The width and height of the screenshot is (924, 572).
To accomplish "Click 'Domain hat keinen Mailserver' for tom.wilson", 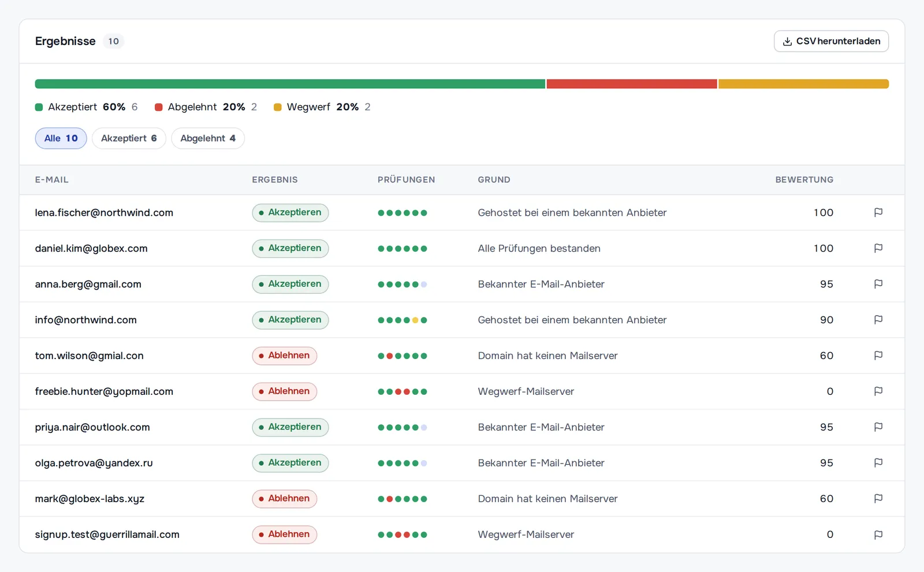I will pos(547,356).
